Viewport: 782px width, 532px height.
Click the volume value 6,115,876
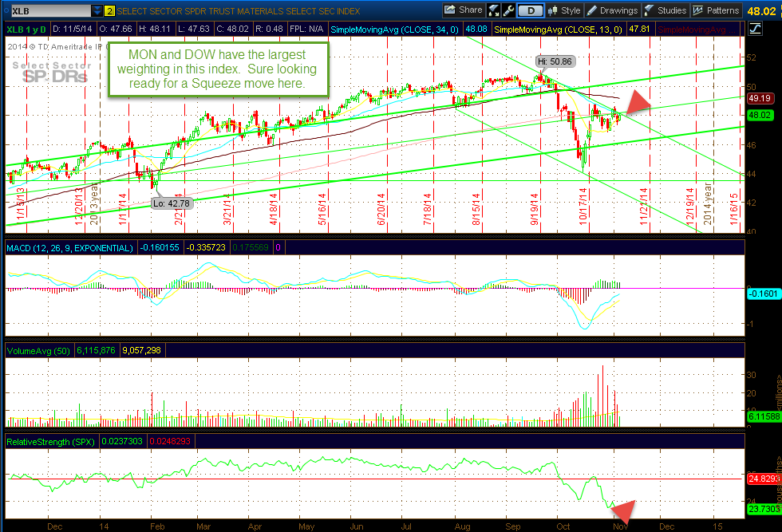pos(96,350)
